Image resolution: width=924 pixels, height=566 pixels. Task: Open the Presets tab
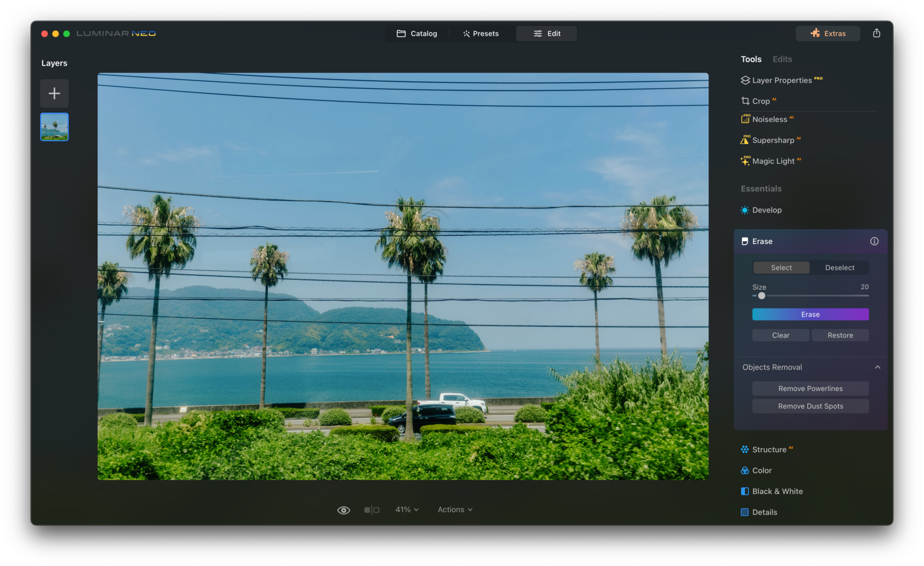[481, 34]
